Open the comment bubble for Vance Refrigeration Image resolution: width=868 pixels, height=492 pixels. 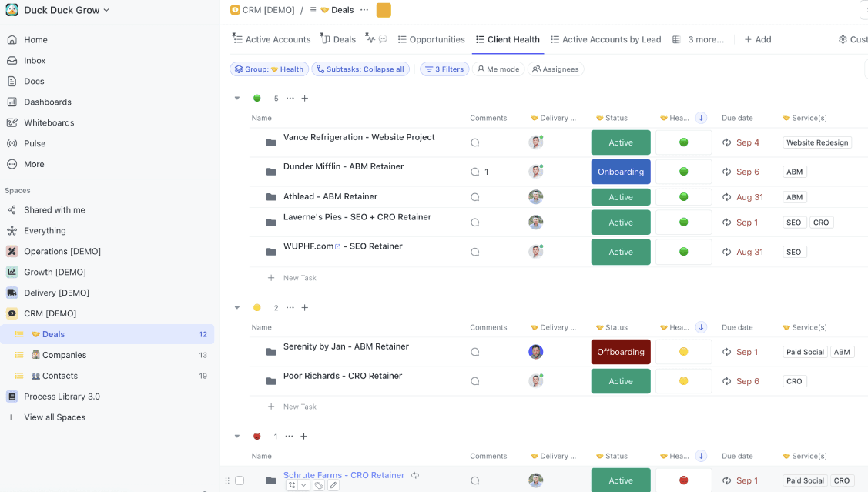pos(475,142)
